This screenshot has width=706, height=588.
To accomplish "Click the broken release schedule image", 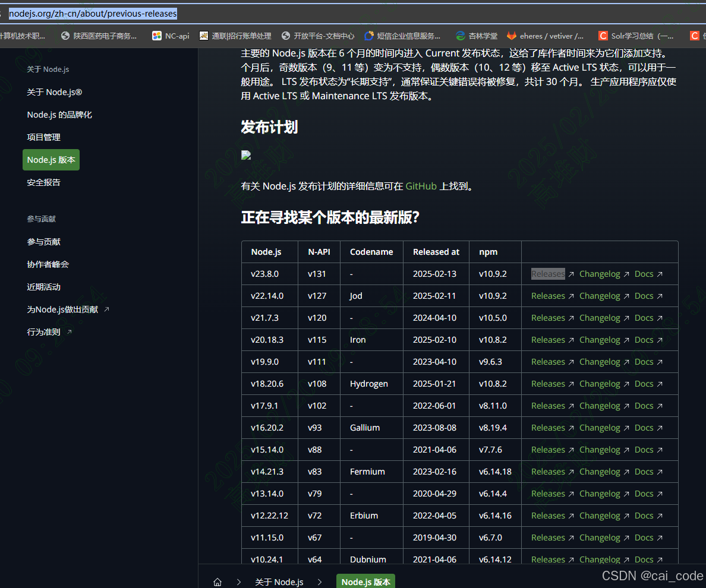I will pos(246,155).
